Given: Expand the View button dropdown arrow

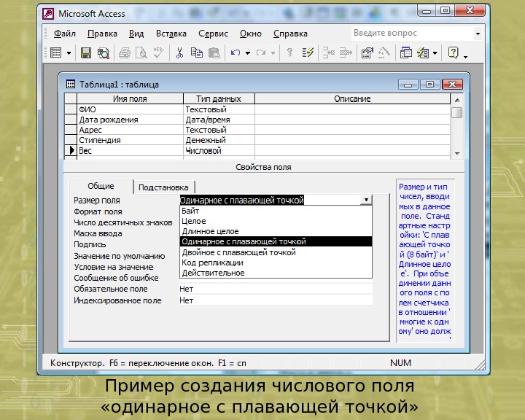Looking at the screenshot, I should tap(69, 53).
